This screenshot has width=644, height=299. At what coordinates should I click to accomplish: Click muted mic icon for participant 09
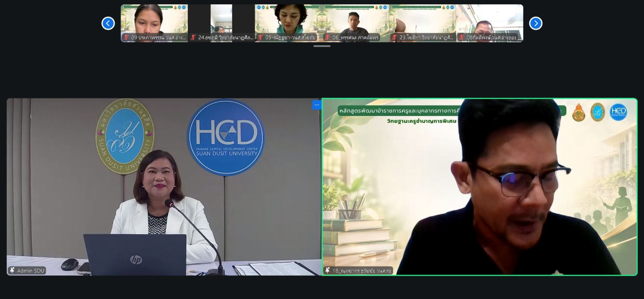126,37
